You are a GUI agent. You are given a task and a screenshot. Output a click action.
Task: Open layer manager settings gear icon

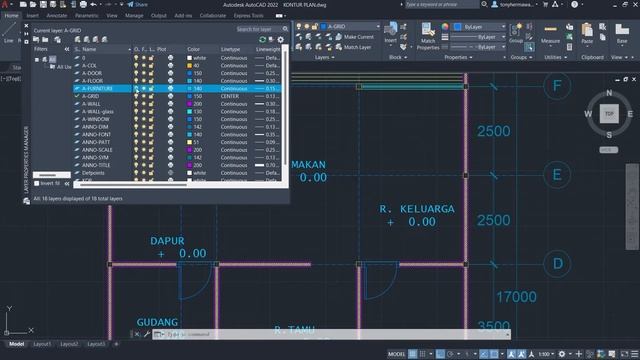pyautogui.click(x=280, y=40)
